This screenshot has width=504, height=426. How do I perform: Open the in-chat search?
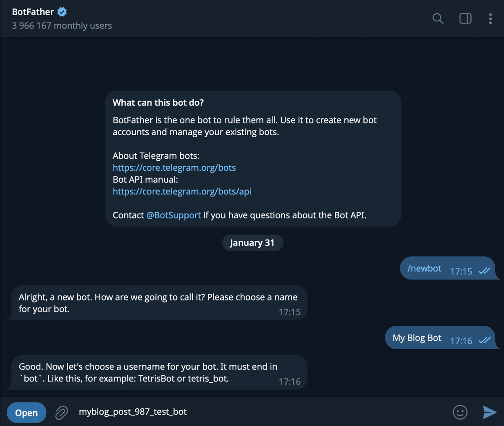pos(438,18)
